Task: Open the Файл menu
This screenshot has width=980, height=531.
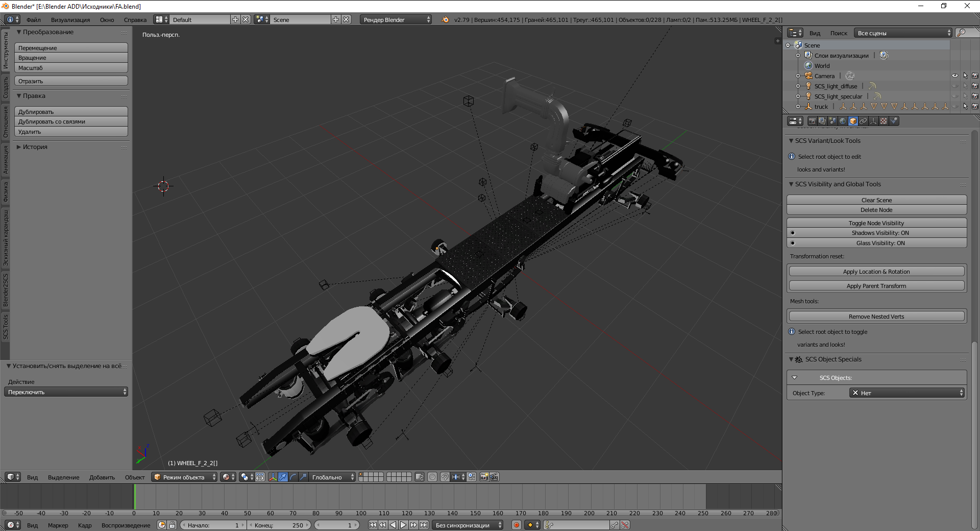Action: pyautogui.click(x=34, y=20)
